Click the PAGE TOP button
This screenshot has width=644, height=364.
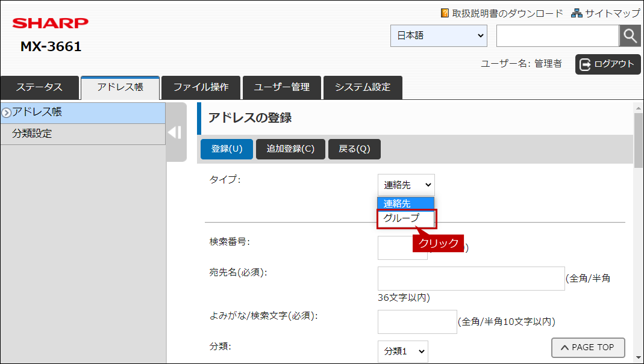[x=588, y=348]
